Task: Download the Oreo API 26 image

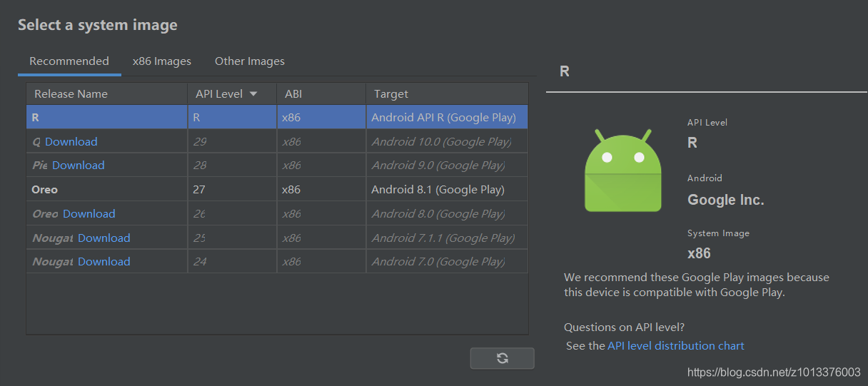Action: tap(89, 213)
